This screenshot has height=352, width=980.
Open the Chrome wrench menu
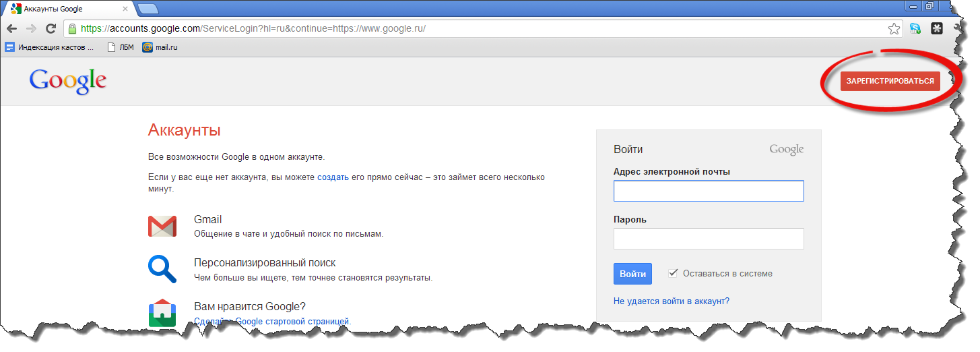(958, 28)
